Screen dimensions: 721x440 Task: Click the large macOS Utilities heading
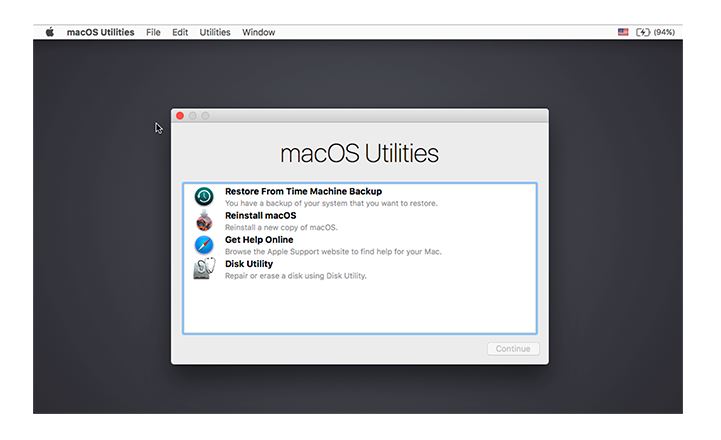point(360,153)
